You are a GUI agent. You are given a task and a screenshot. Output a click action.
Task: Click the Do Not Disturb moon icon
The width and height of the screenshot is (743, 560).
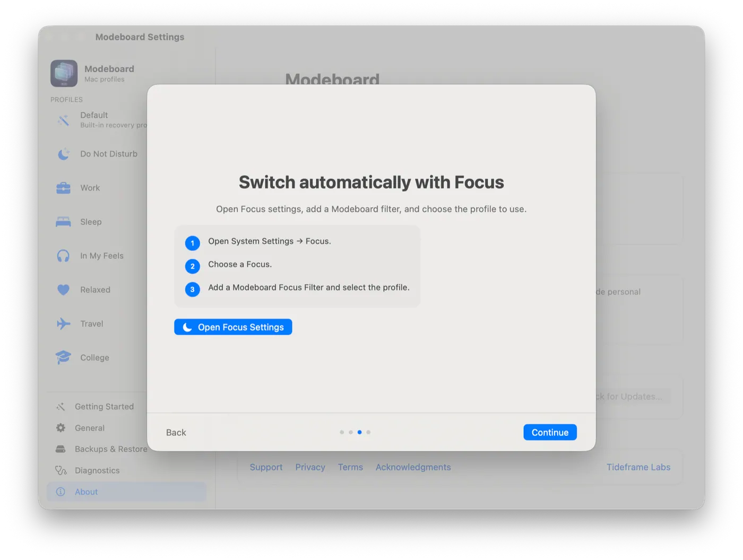click(63, 154)
